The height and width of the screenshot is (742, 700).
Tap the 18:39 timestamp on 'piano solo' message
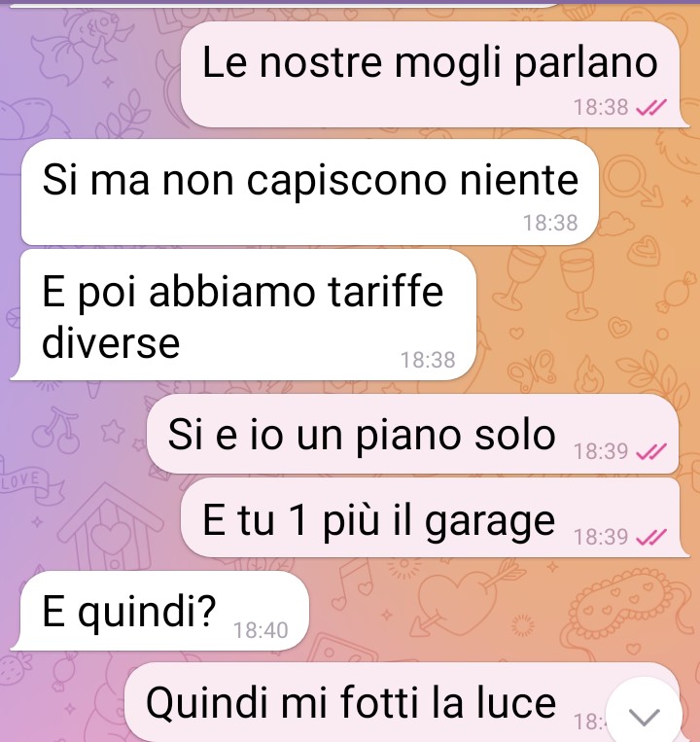(601, 451)
